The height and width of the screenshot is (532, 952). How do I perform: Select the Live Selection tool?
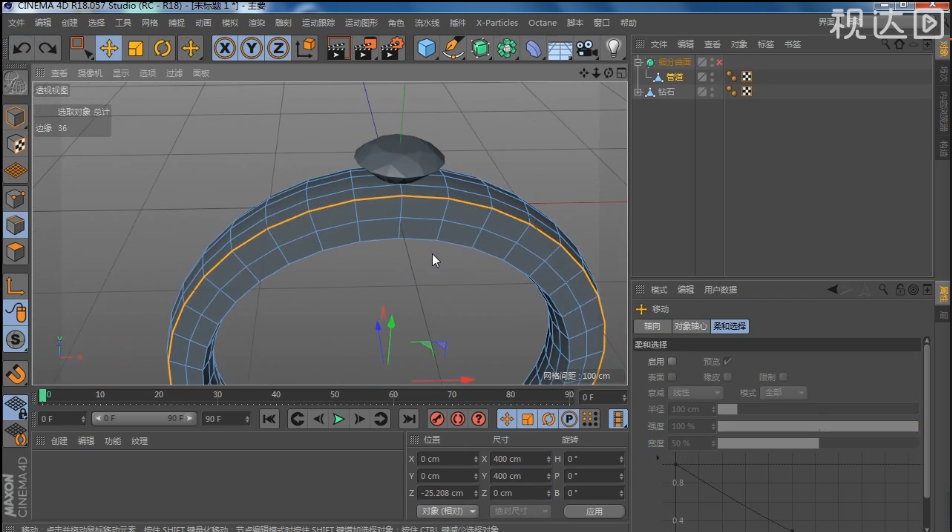(80, 48)
